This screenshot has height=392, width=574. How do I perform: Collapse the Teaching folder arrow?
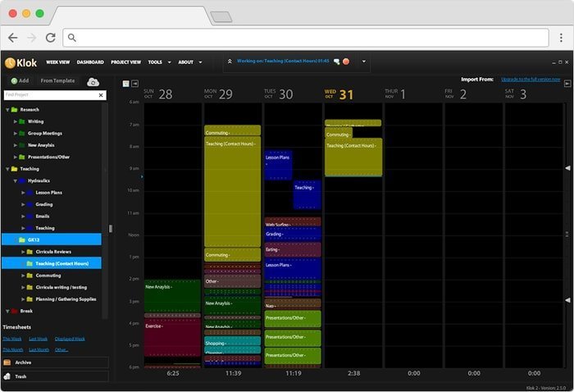[x=7, y=169]
